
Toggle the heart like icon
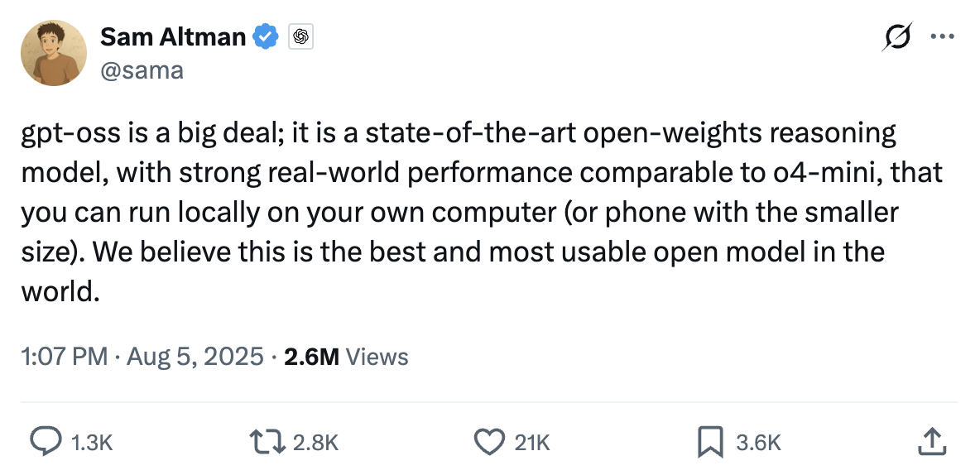click(x=488, y=442)
